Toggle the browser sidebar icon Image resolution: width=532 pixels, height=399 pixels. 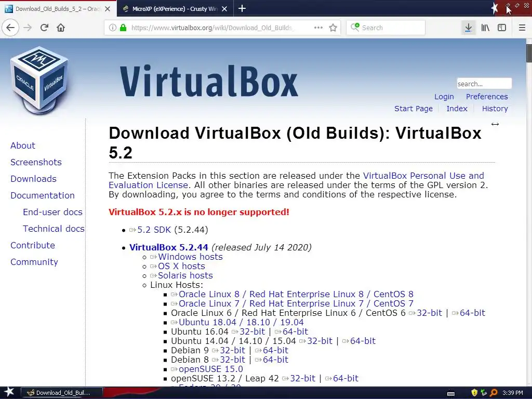pyautogui.click(x=502, y=28)
